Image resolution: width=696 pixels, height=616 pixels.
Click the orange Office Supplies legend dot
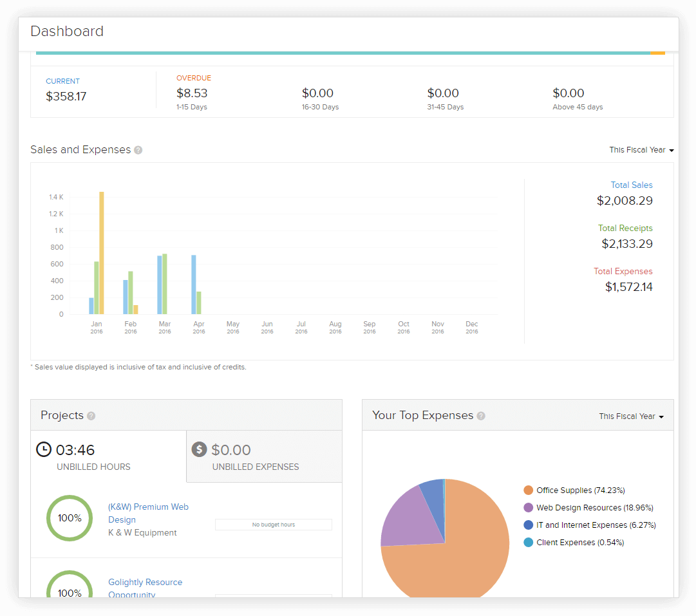coord(529,490)
